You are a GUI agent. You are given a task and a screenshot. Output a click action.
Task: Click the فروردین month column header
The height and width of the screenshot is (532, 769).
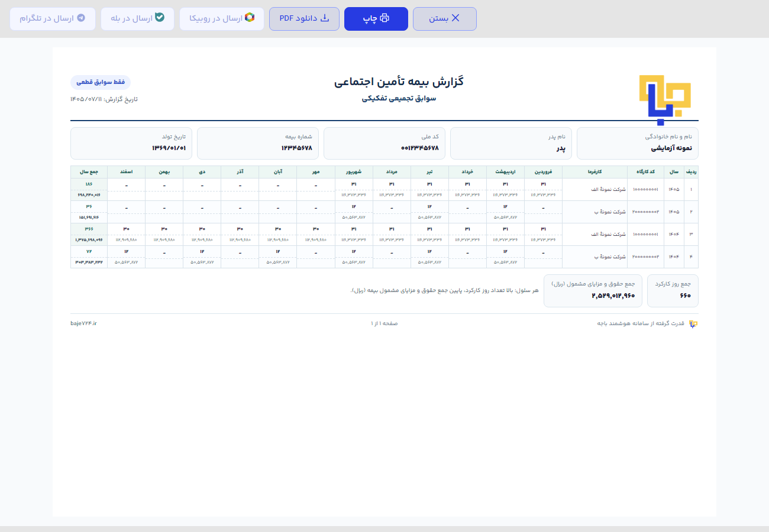(x=543, y=172)
